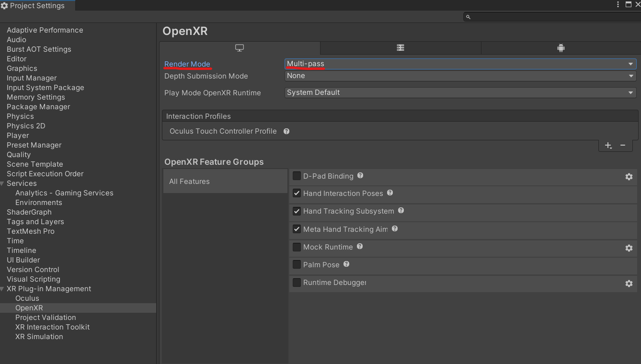Collapse the Services section arrow
Screen dimensions: 641x364
click(x=3, y=183)
